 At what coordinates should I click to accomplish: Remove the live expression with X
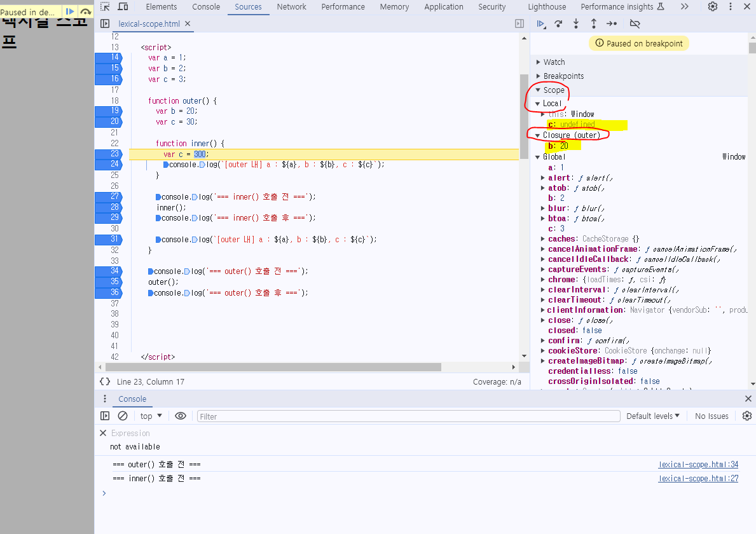click(103, 434)
